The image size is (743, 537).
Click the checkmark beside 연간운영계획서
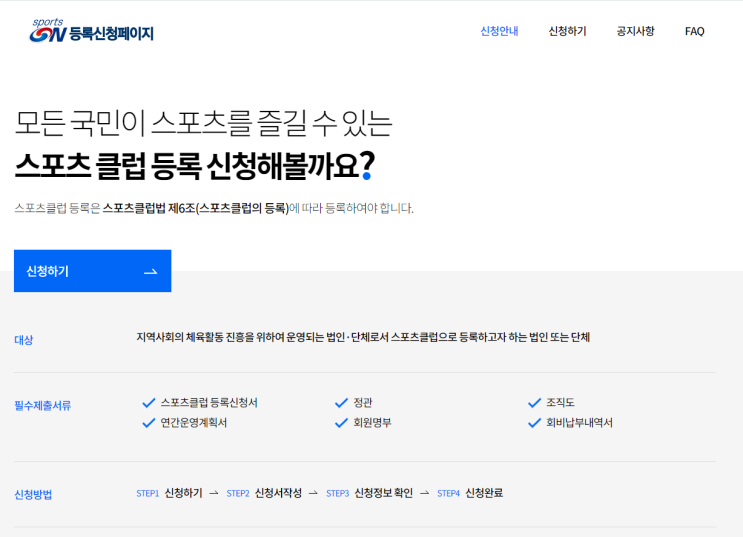click(149, 423)
